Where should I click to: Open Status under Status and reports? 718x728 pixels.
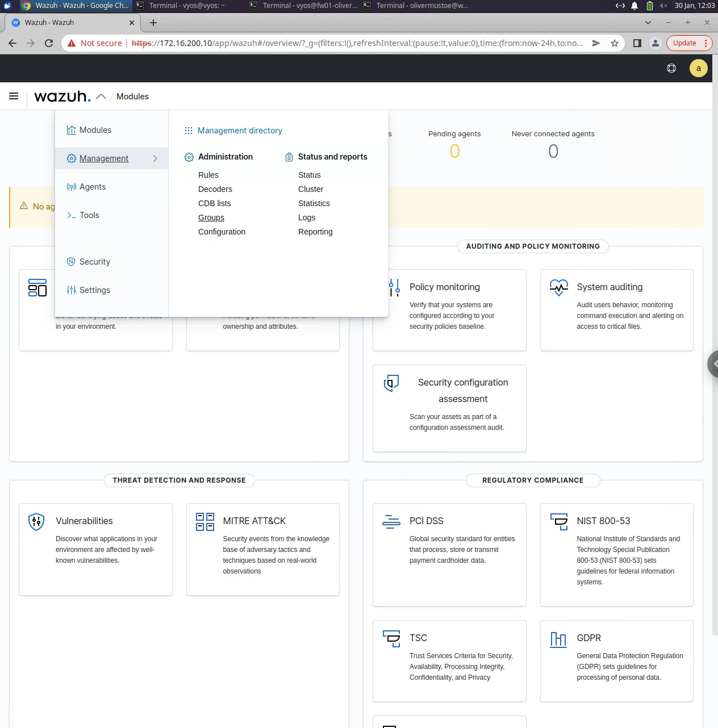click(x=310, y=175)
